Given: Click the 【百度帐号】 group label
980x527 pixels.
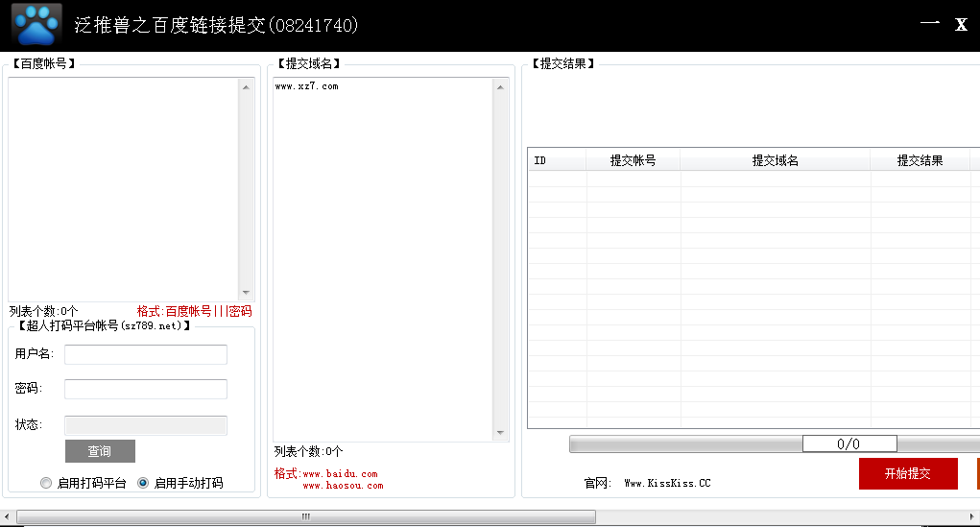Looking at the screenshot, I should [x=44, y=63].
